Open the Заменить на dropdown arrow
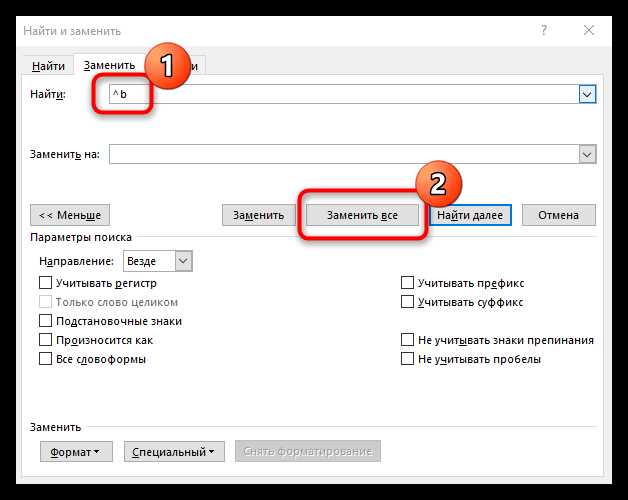628x500 pixels. [x=587, y=154]
